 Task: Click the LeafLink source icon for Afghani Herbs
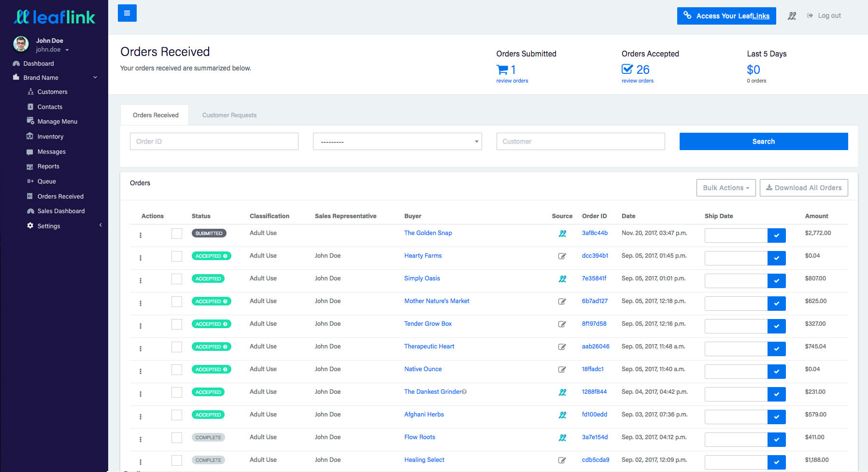click(x=562, y=415)
